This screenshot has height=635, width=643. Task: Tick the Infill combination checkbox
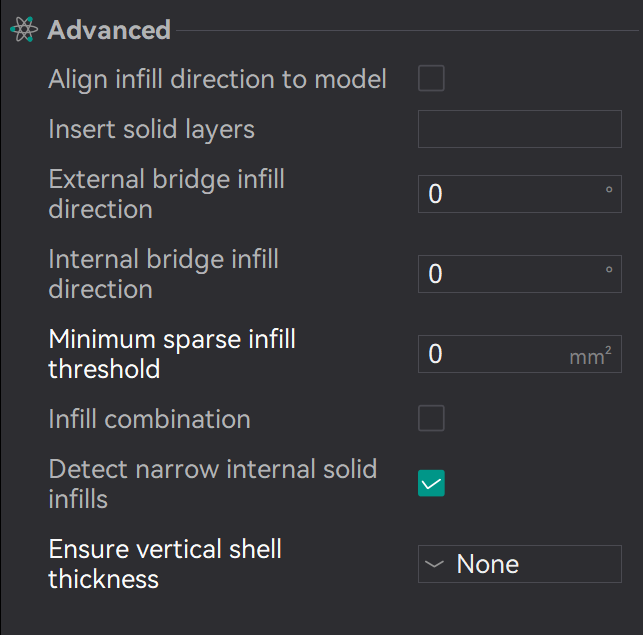431,418
